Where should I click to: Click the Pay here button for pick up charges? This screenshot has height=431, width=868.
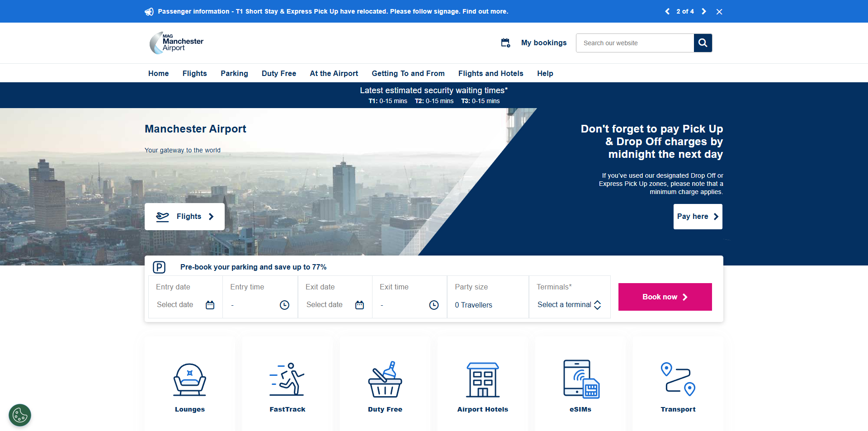point(698,216)
